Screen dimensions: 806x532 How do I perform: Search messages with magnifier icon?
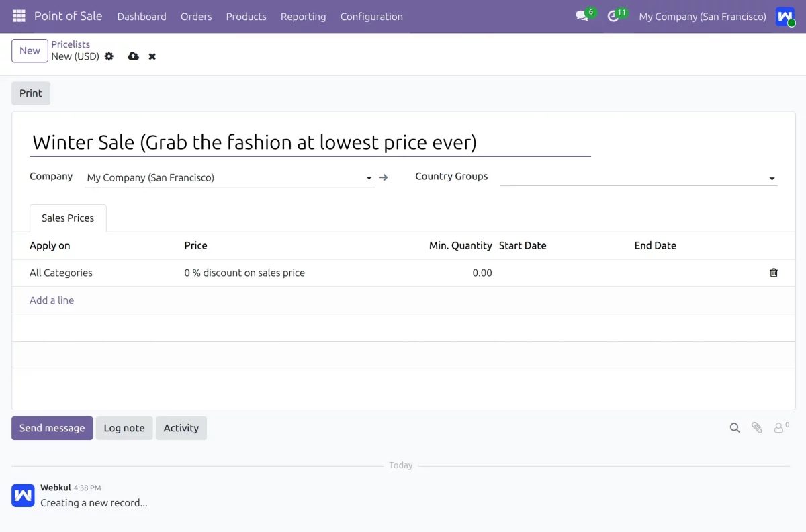735,428
